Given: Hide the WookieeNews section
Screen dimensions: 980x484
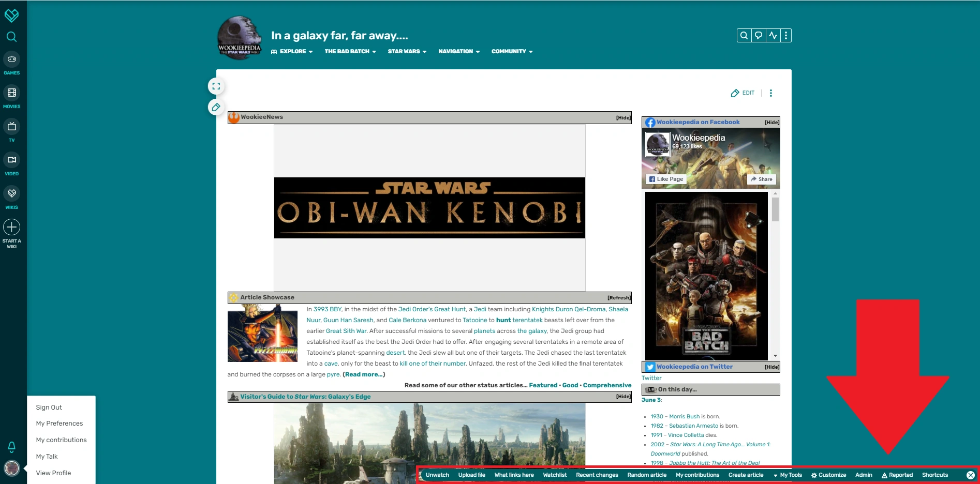Looking at the screenshot, I should [623, 118].
